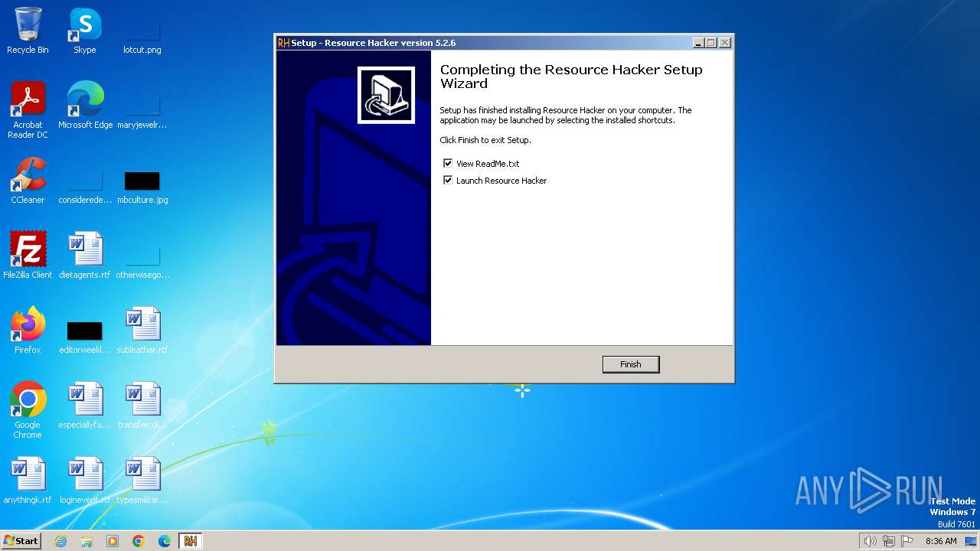Select the transfercol document icon
Image resolution: width=980 pixels, height=551 pixels.
[x=142, y=406]
